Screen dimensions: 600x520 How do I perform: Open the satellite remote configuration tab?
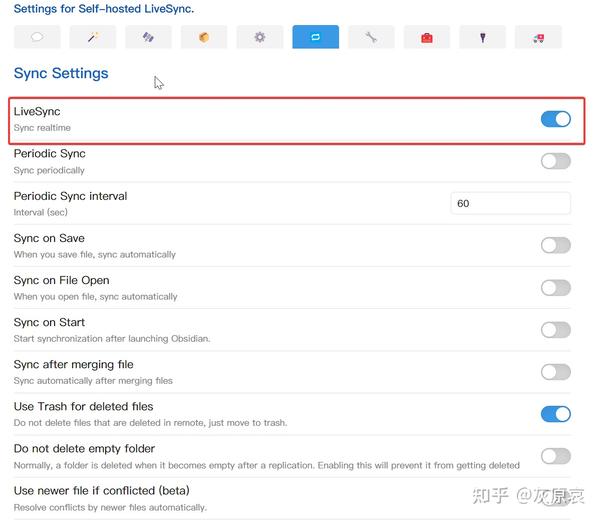coord(148,37)
